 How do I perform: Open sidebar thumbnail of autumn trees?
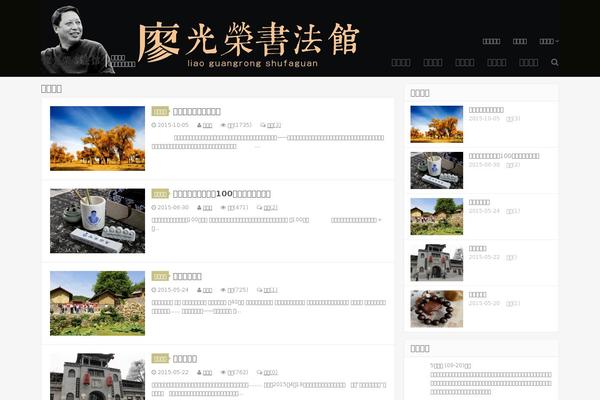437,124
